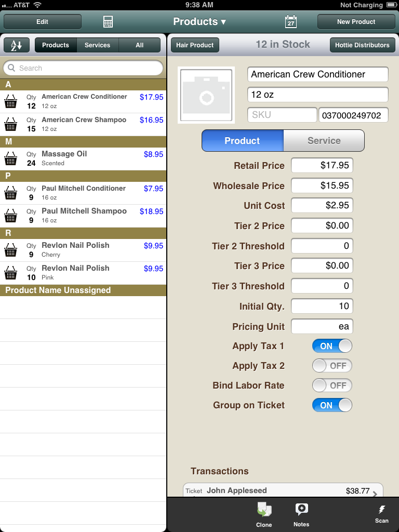Select Revlon Nail Polish Cherry row
Screen dimensions: 399x532
click(x=83, y=250)
